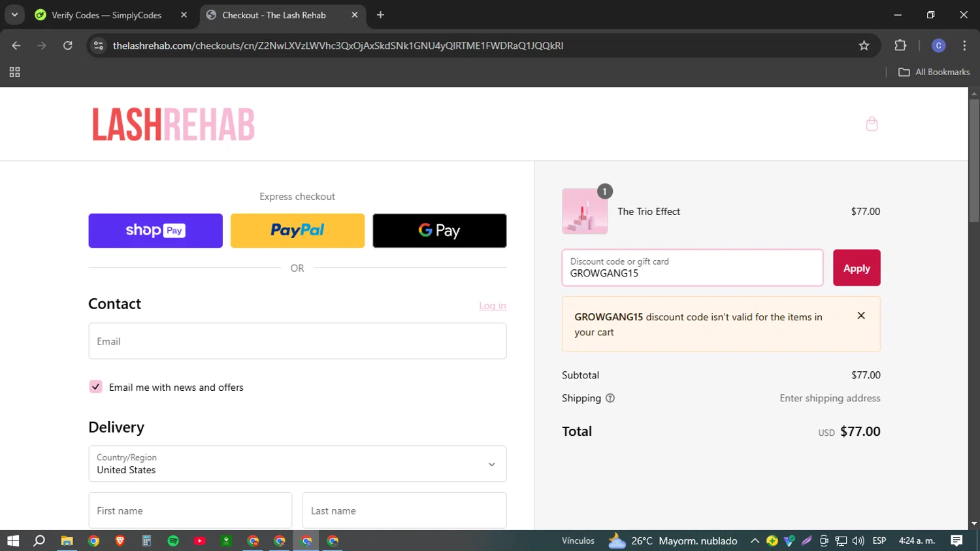Click The Trio Effect product thumbnail
This screenshot has height=551, width=980.
coord(585,211)
